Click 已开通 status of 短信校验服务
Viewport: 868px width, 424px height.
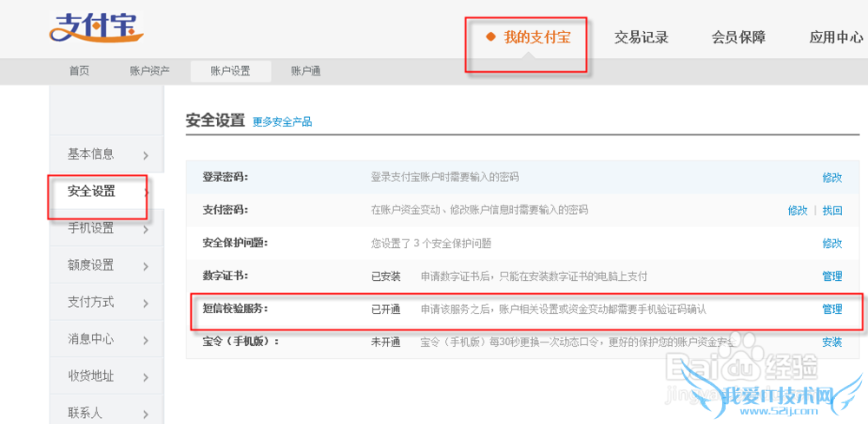(386, 309)
